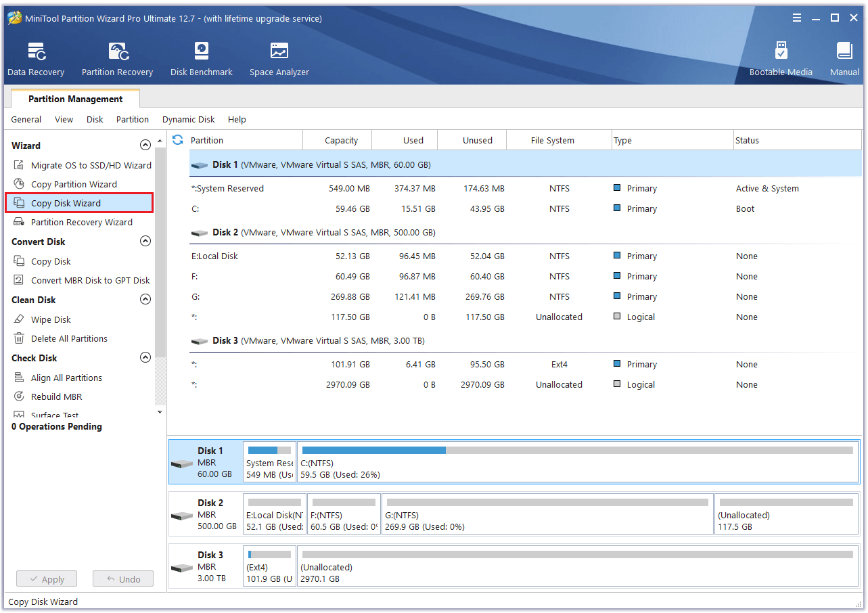
Task: Click the Disk 2 drive icon in the disk map
Action: pos(182,516)
